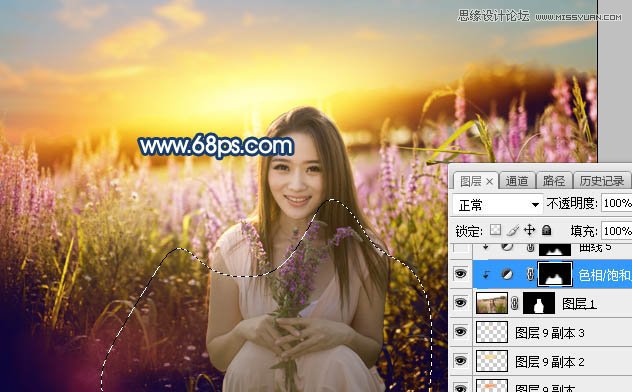Toggle lock image pixels brush icon
The image size is (632, 392).
coord(512,230)
